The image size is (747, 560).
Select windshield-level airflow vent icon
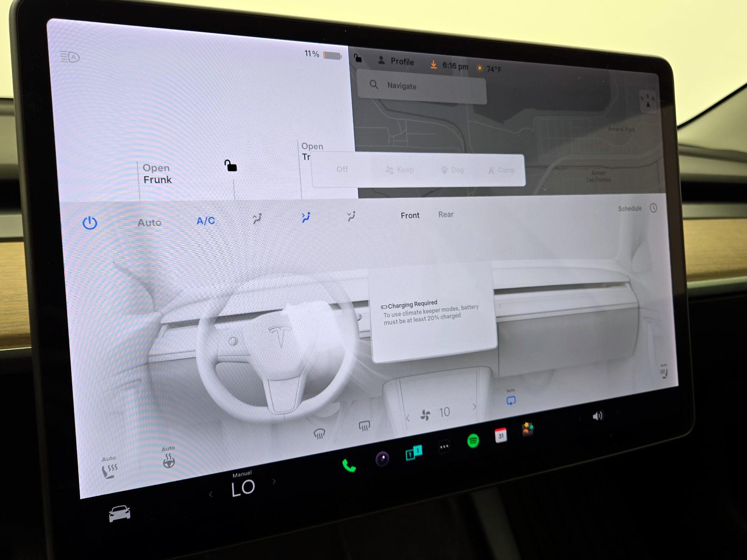pos(257,219)
